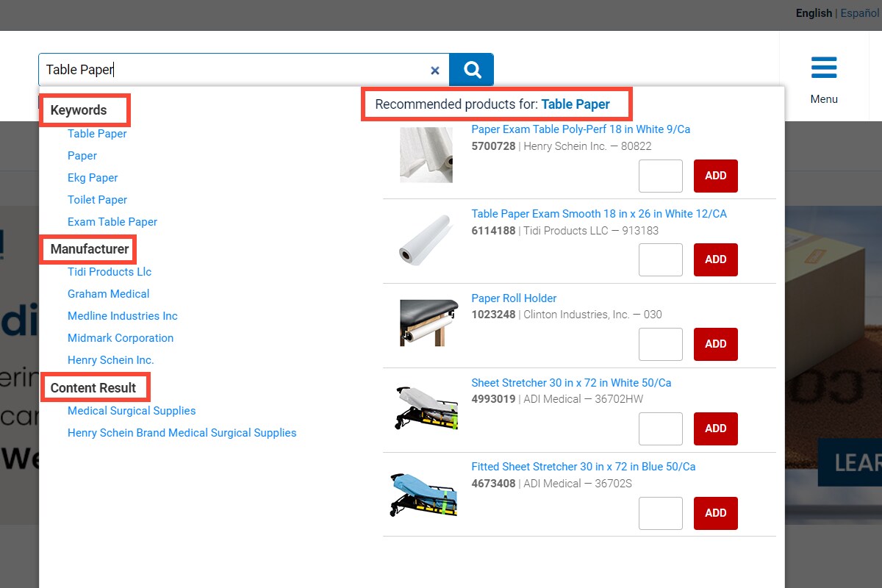Screen dimensions: 882x588
Task: Click the magnifying glass search button
Action: click(472, 70)
